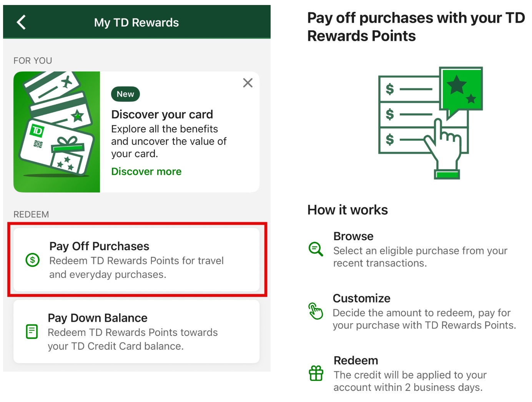Click the document icon next to Pay Down Balance
The image size is (532, 402).
tap(32, 331)
